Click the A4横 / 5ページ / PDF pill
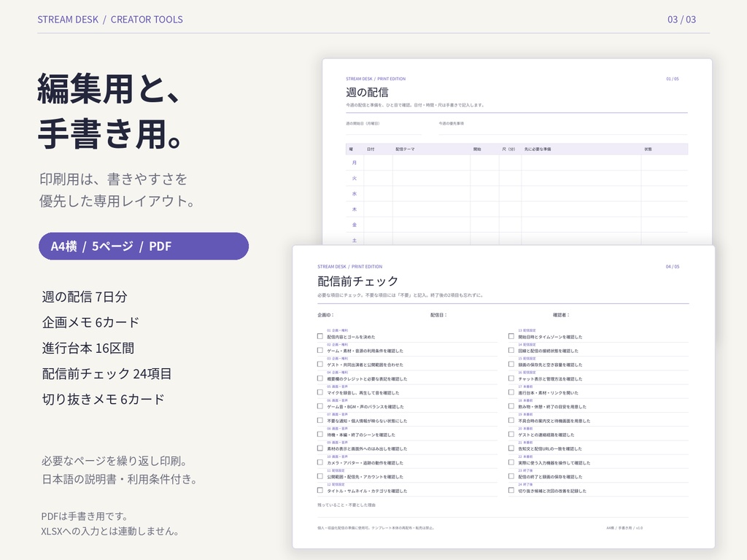This screenshot has height=560, width=747. 144,246
